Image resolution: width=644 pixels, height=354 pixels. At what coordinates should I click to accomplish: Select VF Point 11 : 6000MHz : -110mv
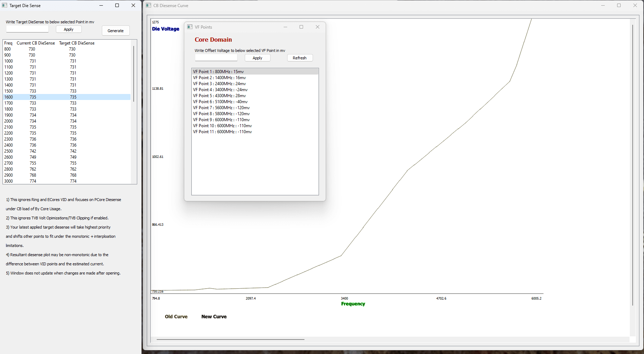coord(255,132)
